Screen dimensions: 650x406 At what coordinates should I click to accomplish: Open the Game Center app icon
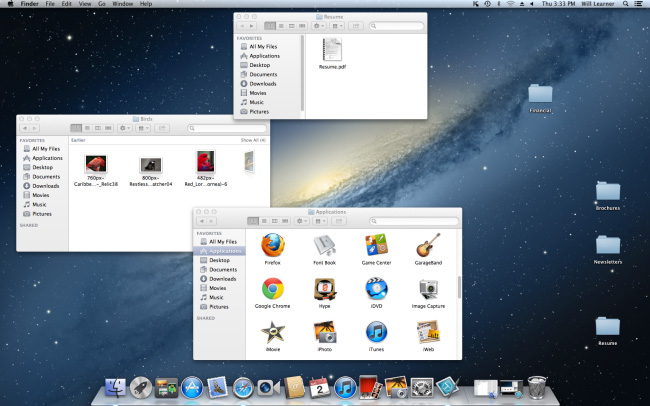(376, 246)
